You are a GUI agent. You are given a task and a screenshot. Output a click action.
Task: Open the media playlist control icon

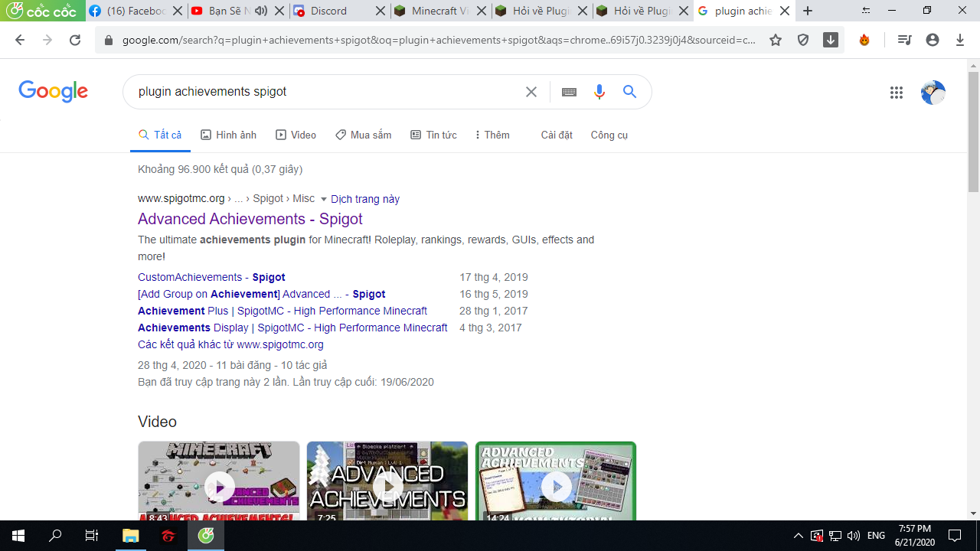pos(905,41)
